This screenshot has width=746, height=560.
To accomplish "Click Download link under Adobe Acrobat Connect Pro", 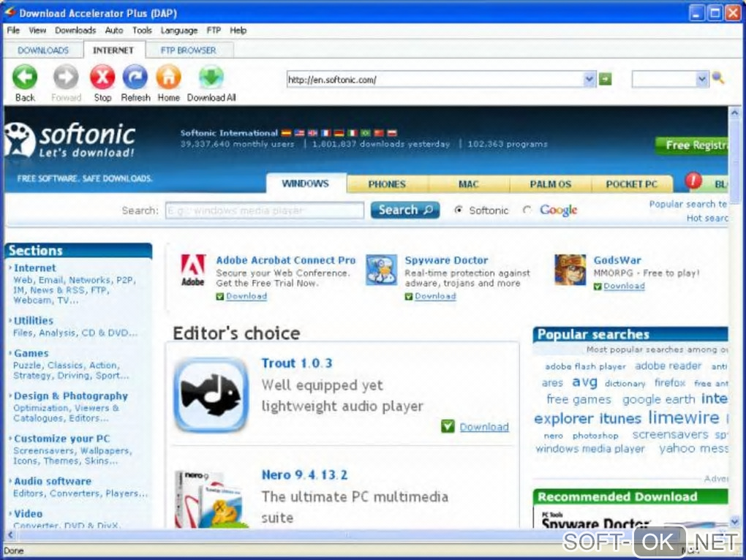I will pos(246,296).
